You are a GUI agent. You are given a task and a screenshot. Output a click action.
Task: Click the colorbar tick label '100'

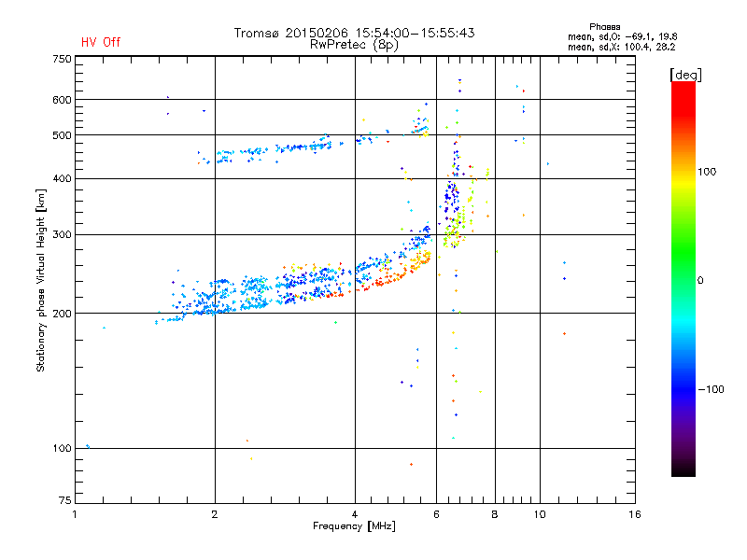(x=707, y=172)
